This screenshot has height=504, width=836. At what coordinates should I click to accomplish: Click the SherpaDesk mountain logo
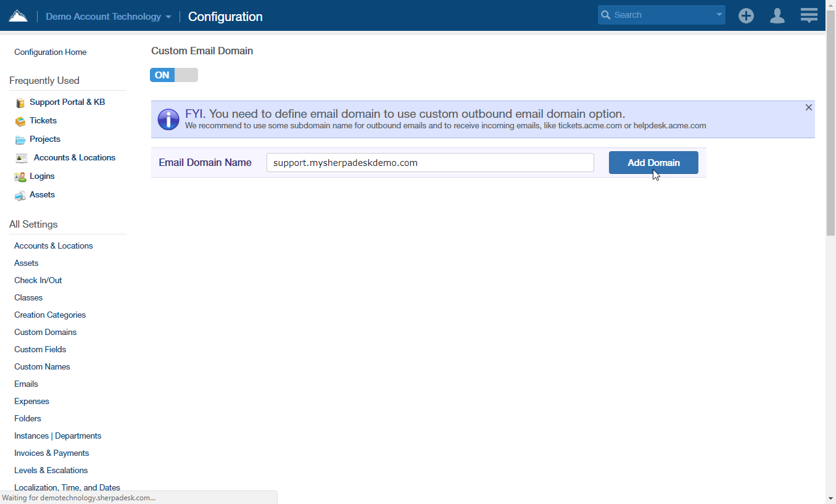click(18, 15)
